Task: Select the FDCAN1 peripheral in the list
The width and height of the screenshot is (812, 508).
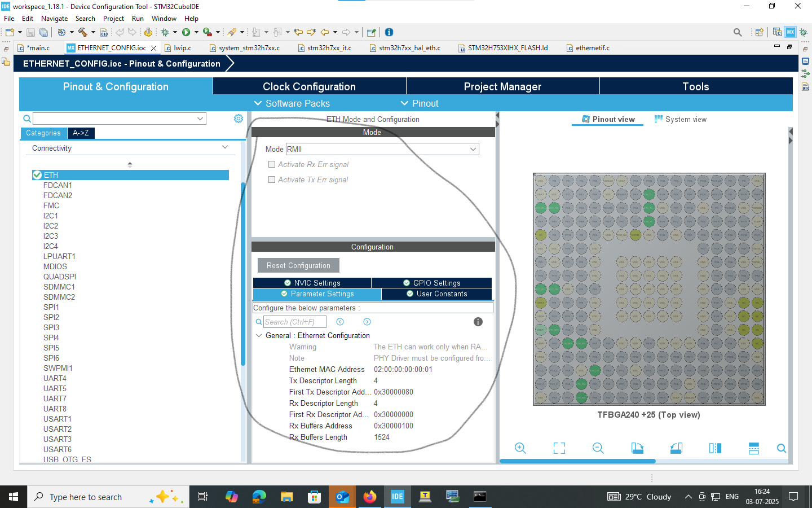Action: click(58, 185)
